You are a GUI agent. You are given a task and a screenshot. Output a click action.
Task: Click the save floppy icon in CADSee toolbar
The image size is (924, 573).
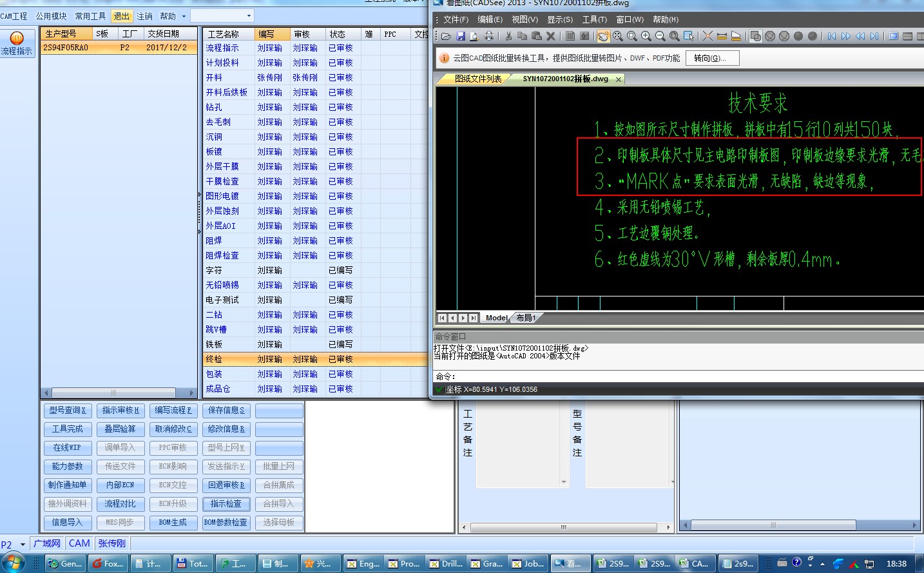pyautogui.click(x=461, y=36)
